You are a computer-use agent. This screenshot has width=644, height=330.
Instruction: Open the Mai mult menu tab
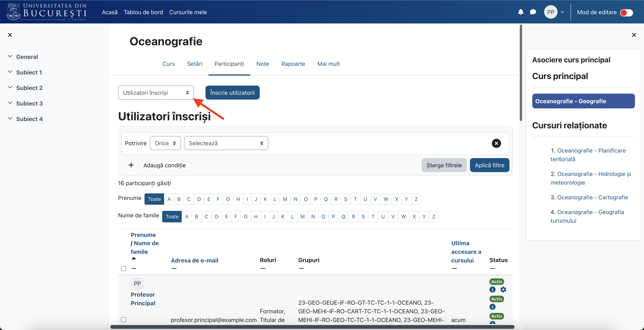(329, 64)
